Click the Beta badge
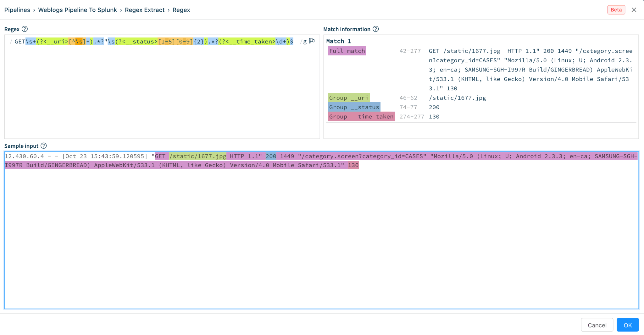The image size is (644, 335). pyautogui.click(x=616, y=10)
